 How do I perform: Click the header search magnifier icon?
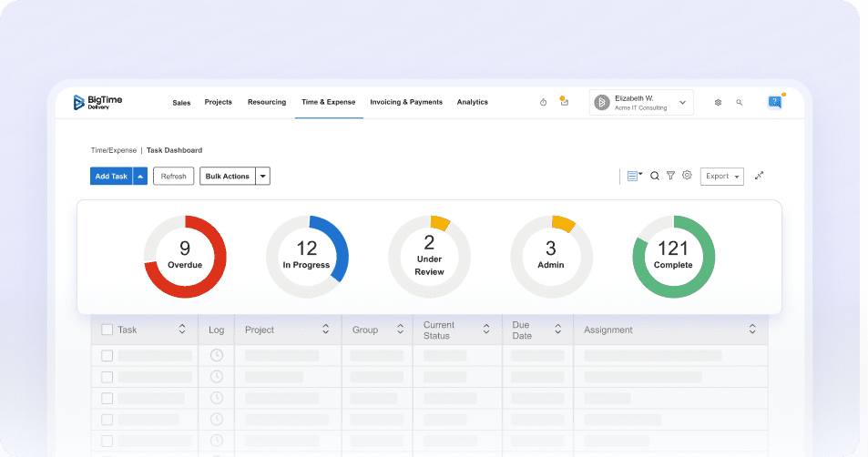pos(739,102)
